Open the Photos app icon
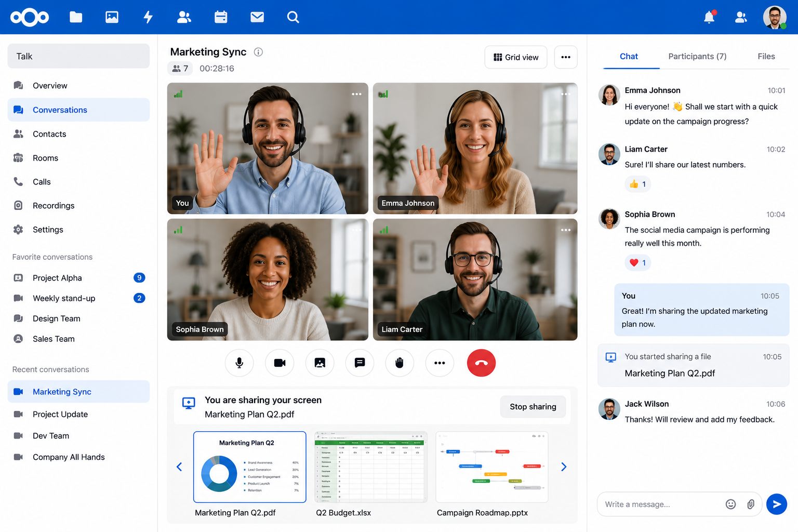This screenshot has height=532, width=798. coord(112,17)
